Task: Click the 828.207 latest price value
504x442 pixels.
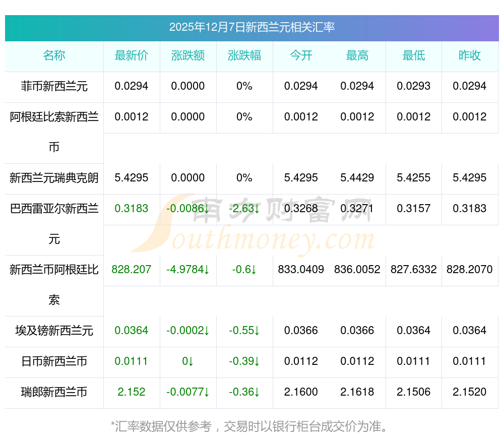Action: (132, 270)
